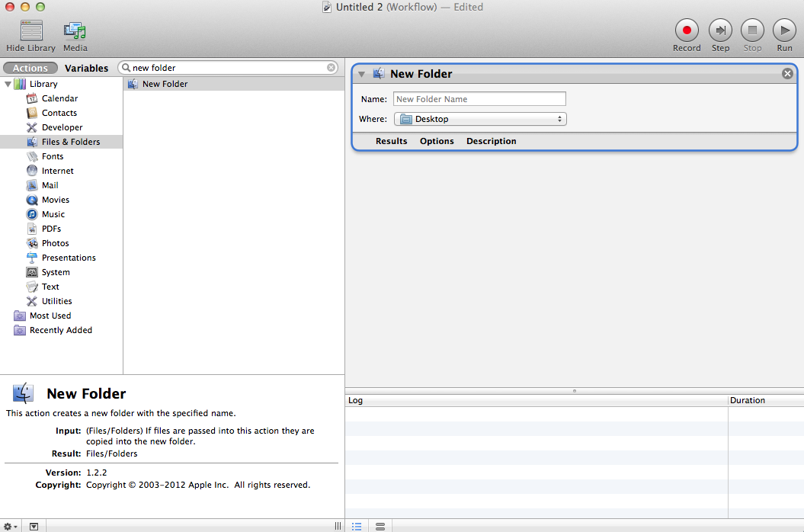
Task: Open the gear action menu at bottom left
Action: [x=8, y=526]
